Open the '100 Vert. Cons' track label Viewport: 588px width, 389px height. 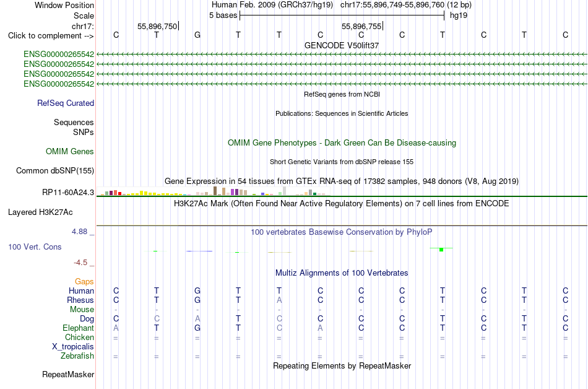point(35,247)
